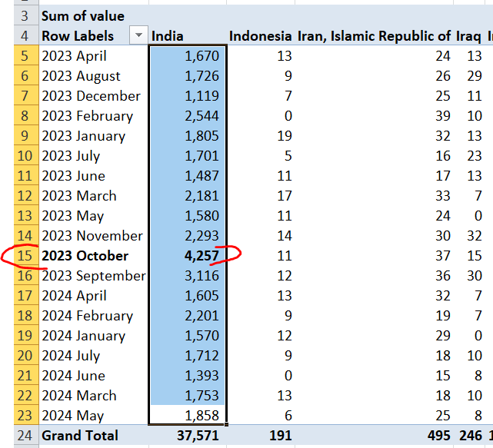
Task: Click the India value 1,119
Action: click(202, 96)
